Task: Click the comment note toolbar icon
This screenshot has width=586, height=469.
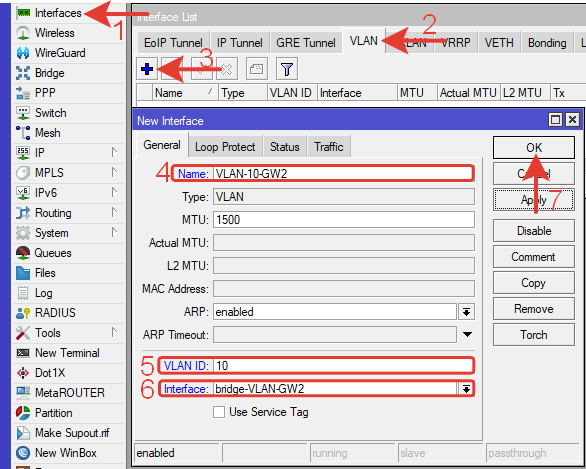Action: click(x=256, y=69)
